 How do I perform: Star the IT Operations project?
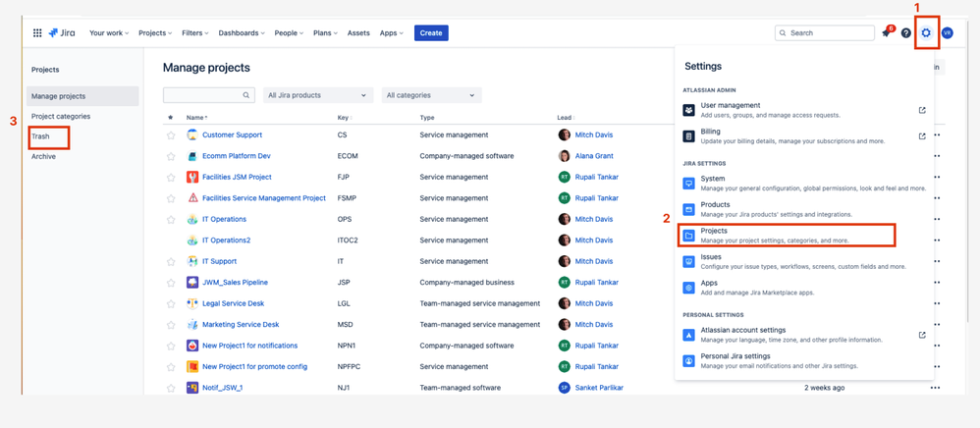click(171, 219)
